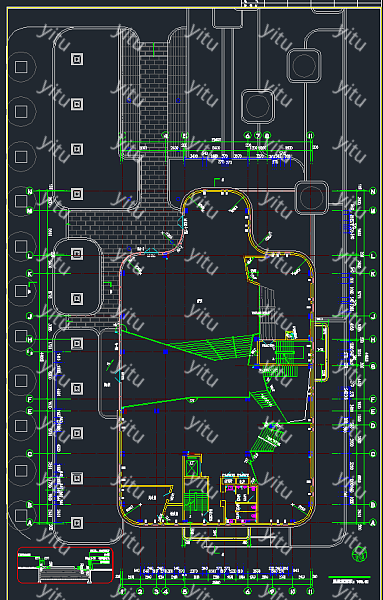Select the left-side grid bubble labeled C
This screenshot has width=383, height=600.
tap(30, 454)
